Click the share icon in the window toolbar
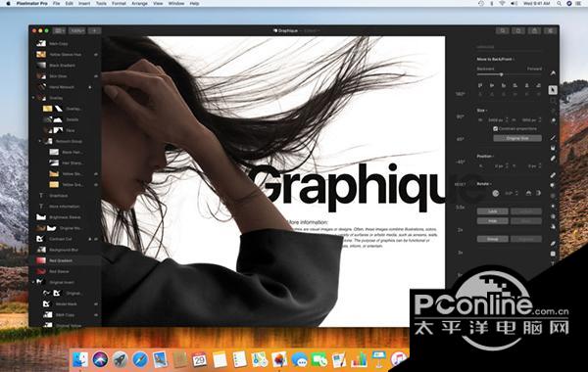Screen dimensions: 588x372 coord(534,30)
